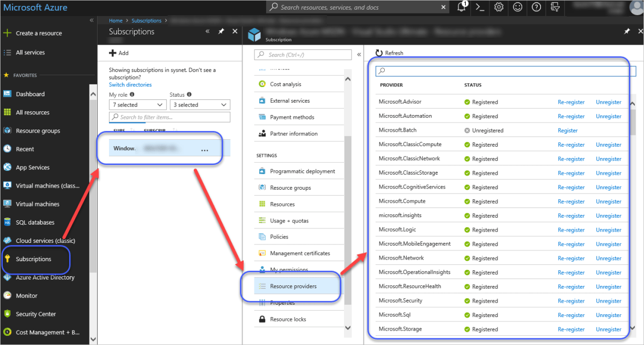Open the Status filter dropdown
The height and width of the screenshot is (345, 644).
(x=200, y=104)
